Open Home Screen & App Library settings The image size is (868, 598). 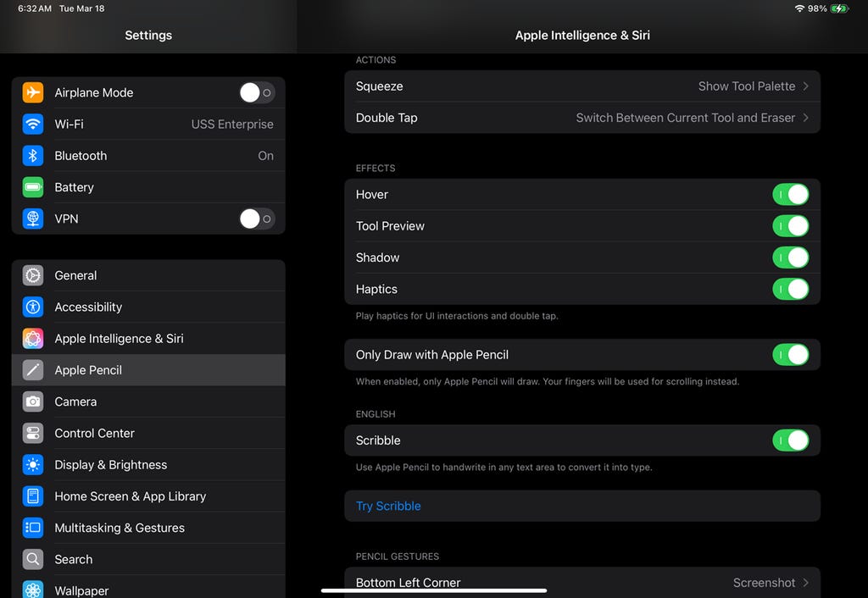pyautogui.click(x=148, y=496)
